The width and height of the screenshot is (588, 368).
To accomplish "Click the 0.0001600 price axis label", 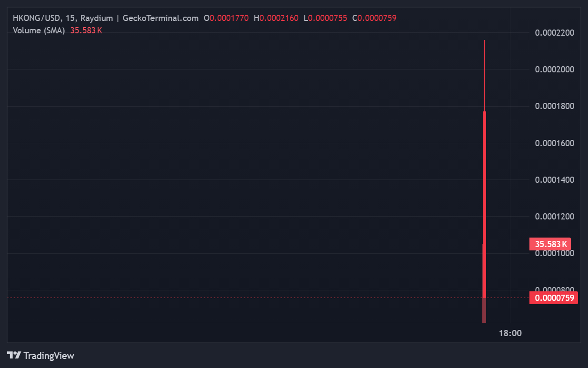I will [x=554, y=143].
